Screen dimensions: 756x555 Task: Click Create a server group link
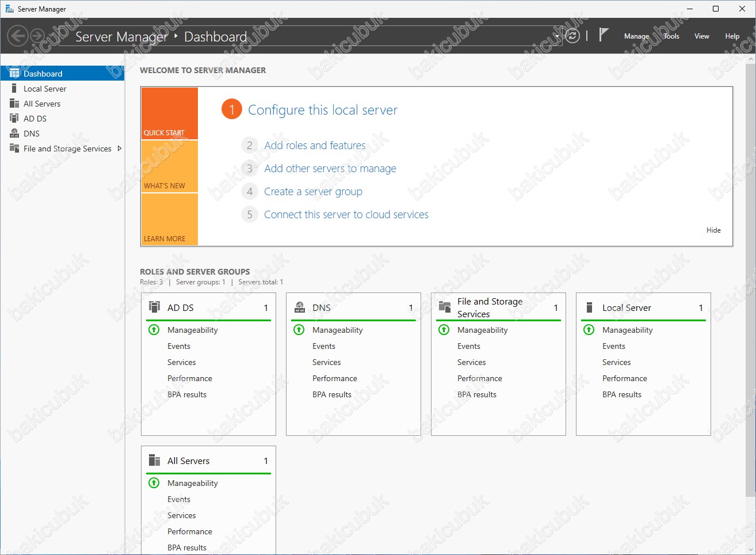tap(313, 192)
